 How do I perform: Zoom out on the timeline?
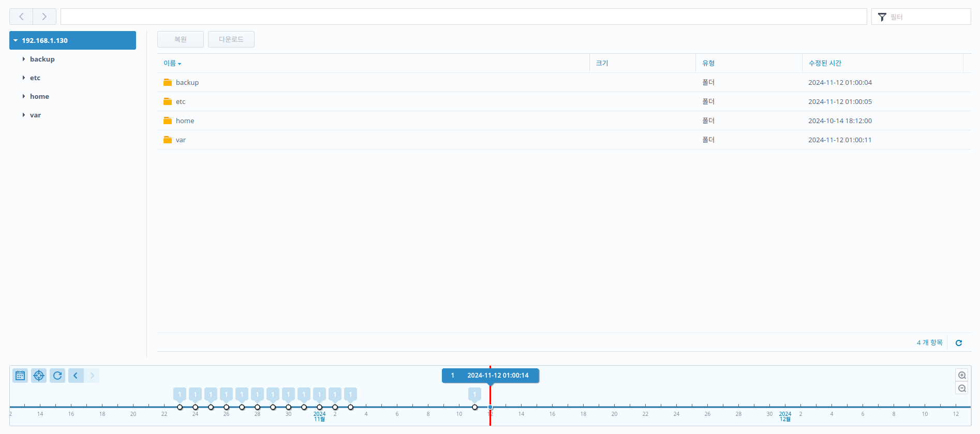click(x=962, y=388)
